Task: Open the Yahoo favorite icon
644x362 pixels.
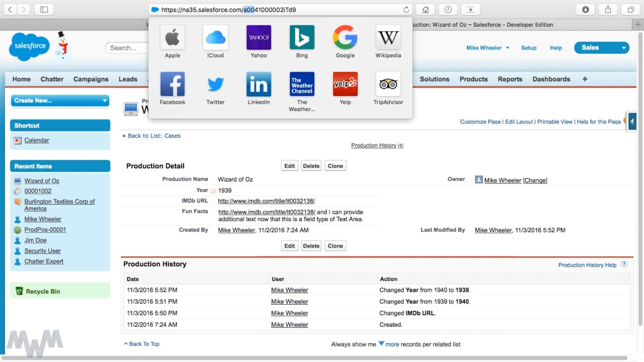Action: coord(259,38)
